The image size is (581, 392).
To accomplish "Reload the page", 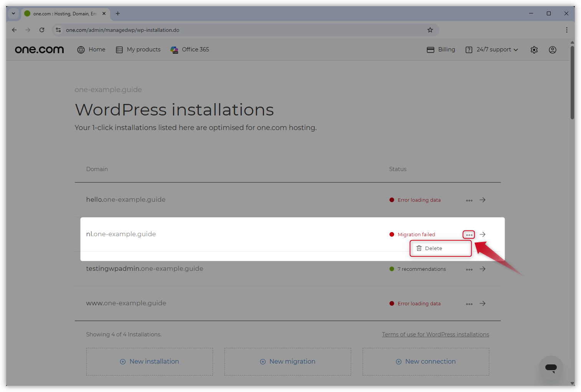I will pos(42,30).
